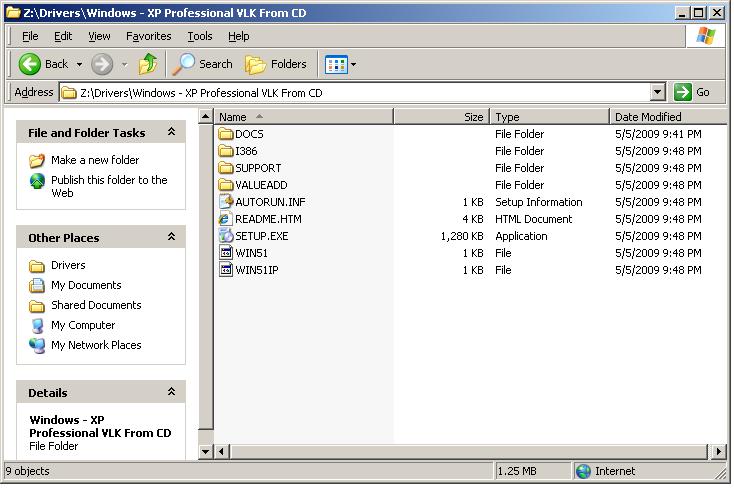Click the Make a new folder icon
734x488 pixels.
pyautogui.click(x=37, y=161)
